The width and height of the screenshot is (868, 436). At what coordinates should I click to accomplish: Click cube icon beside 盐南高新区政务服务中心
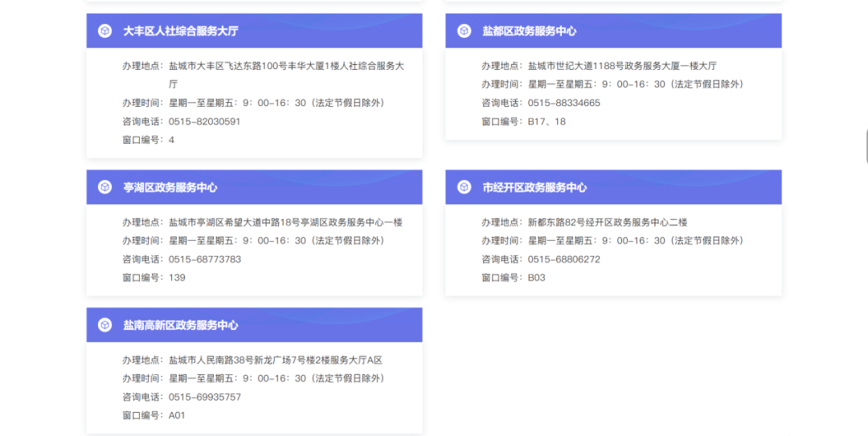pos(104,324)
